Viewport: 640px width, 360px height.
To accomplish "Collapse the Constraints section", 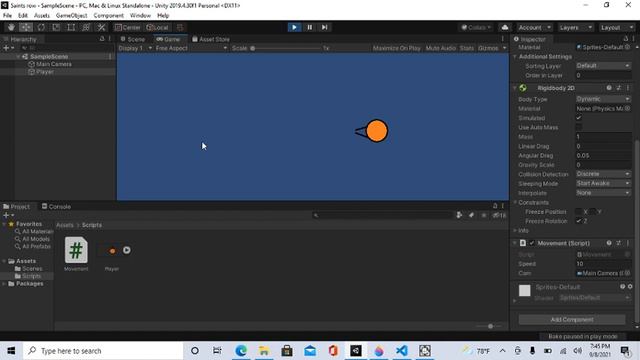I will [x=515, y=202].
